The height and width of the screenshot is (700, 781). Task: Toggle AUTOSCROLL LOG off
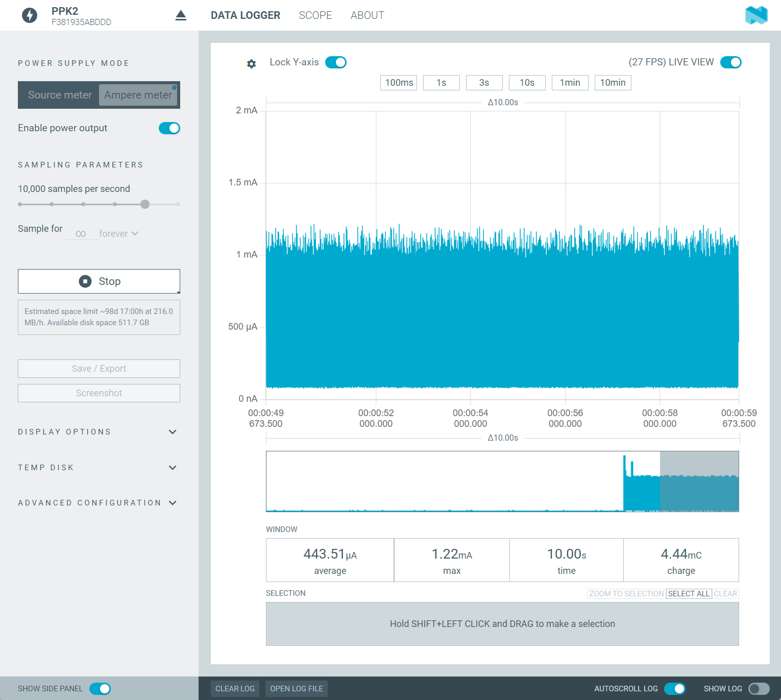[x=675, y=689]
